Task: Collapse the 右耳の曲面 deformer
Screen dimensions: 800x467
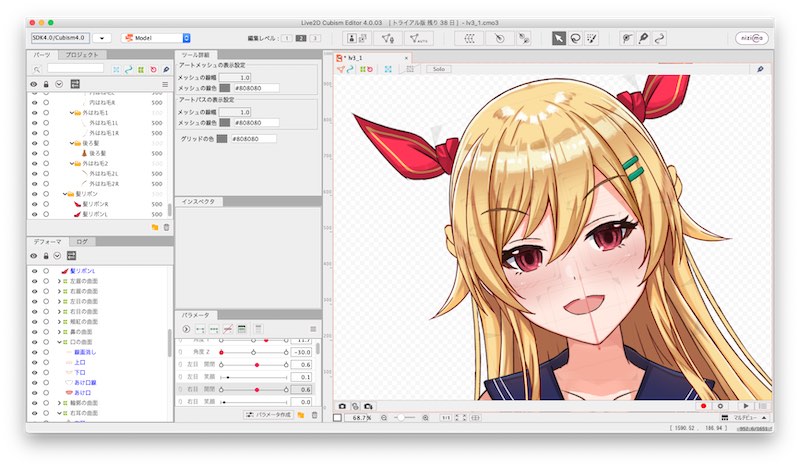Action: tap(59, 413)
